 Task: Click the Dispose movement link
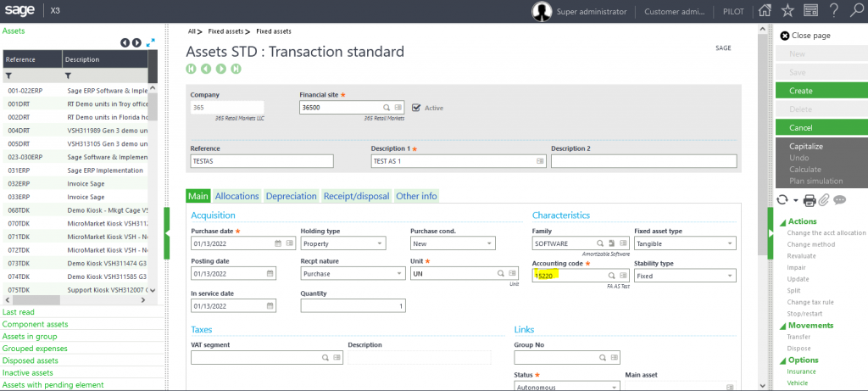(x=798, y=349)
